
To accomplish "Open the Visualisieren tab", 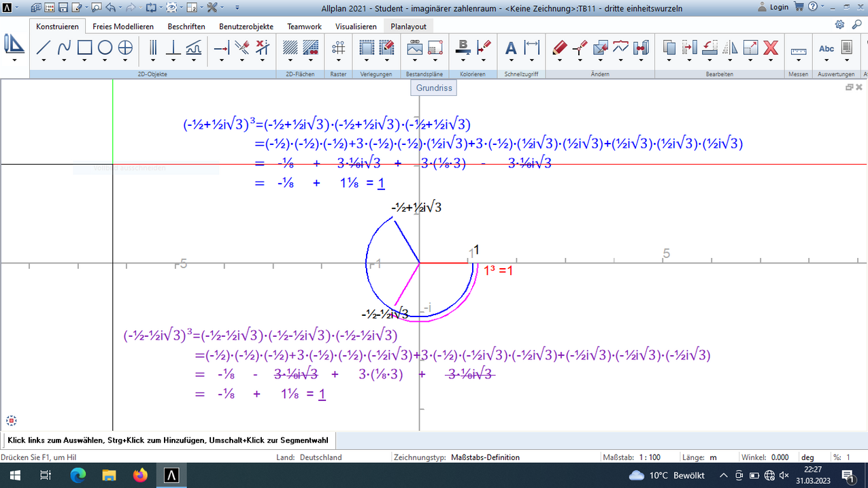I will coord(356,27).
